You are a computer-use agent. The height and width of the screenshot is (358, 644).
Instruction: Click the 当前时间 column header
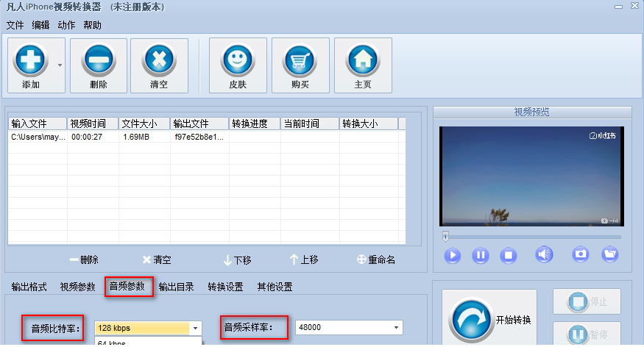[310, 123]
